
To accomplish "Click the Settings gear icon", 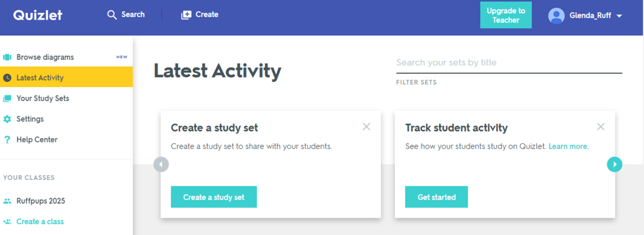I will click(x=7, y=119).
